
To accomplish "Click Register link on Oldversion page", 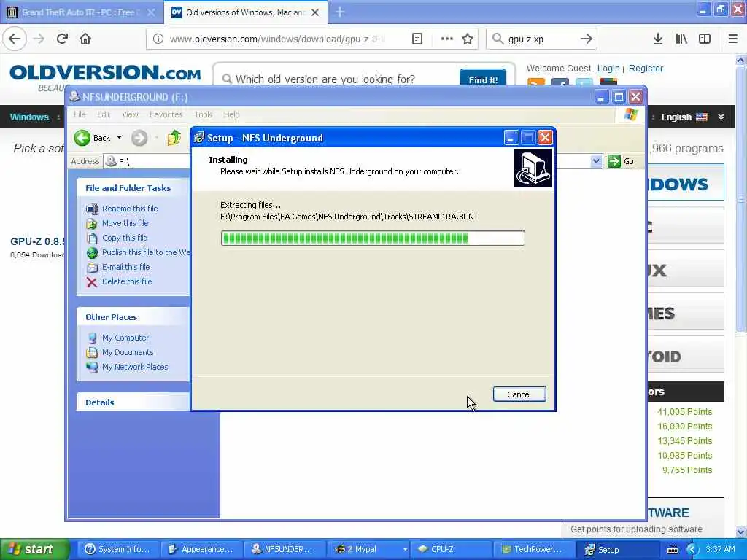I will (x=646, y=68).
